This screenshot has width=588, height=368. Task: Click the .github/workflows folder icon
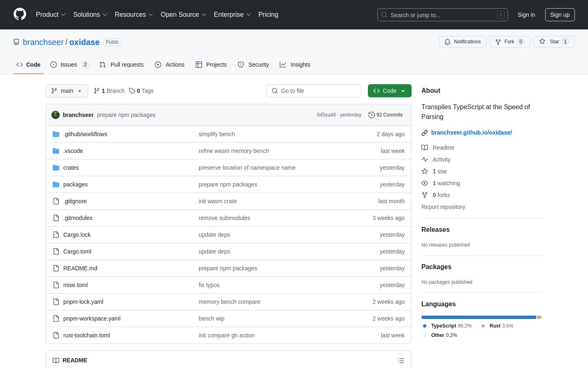pos(56,134)
